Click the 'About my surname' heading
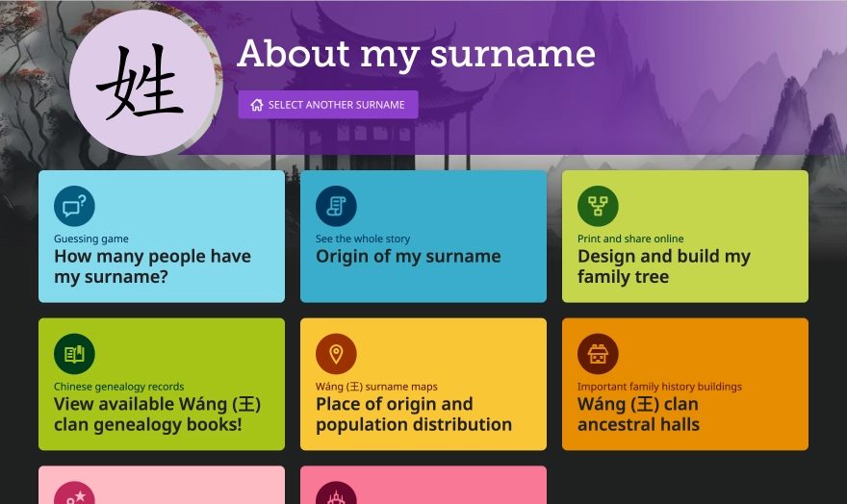847x504 pixels. (x=416, y=54)
